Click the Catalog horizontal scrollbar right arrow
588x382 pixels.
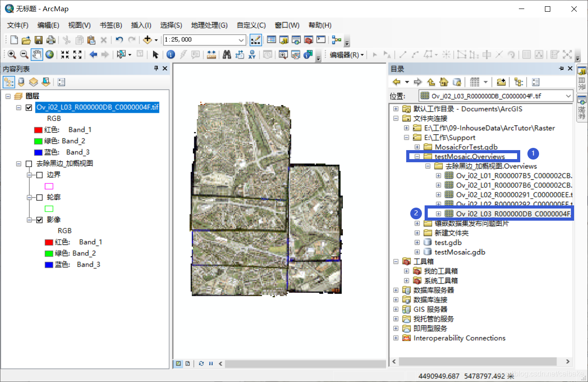[x=568, y=361]
